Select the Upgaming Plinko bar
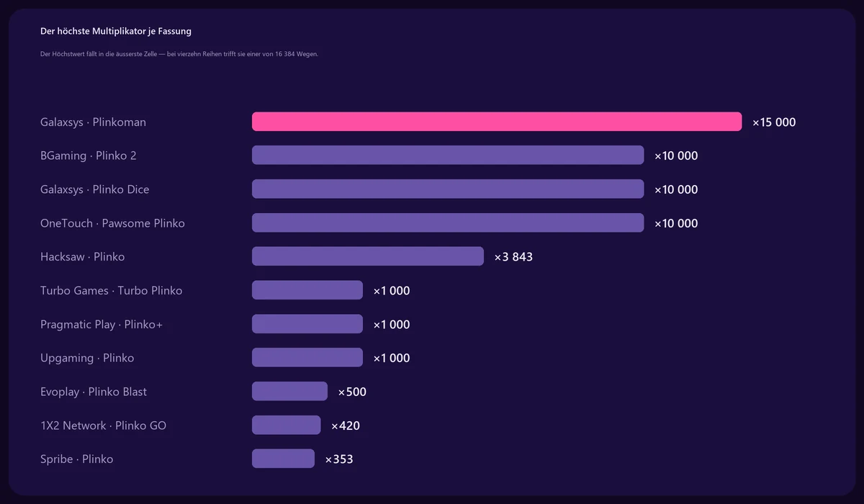 click(x=307, y=358)
